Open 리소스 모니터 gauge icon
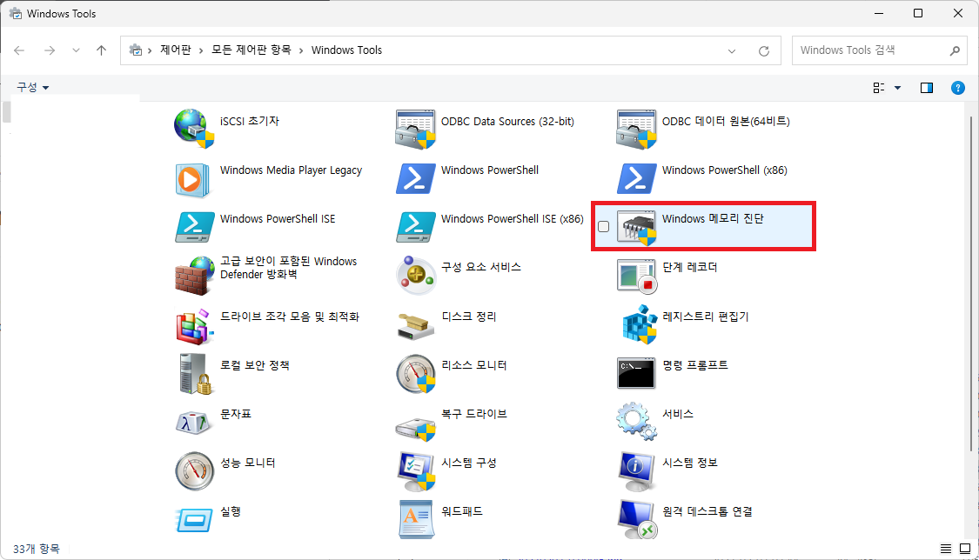 pos(415,374)
